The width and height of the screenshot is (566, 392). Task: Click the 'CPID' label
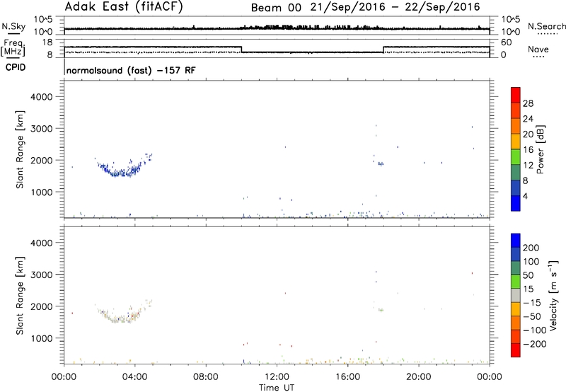[16, 67]
